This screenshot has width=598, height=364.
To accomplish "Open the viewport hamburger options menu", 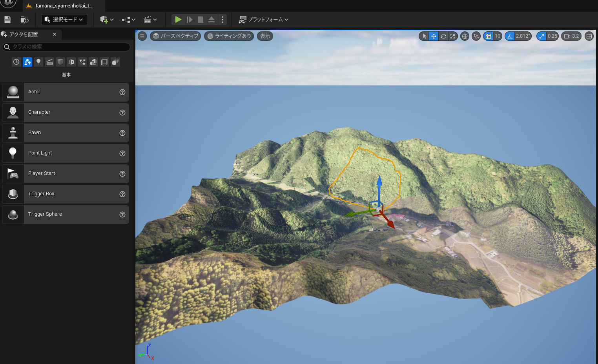I will [x=142, y=36].
